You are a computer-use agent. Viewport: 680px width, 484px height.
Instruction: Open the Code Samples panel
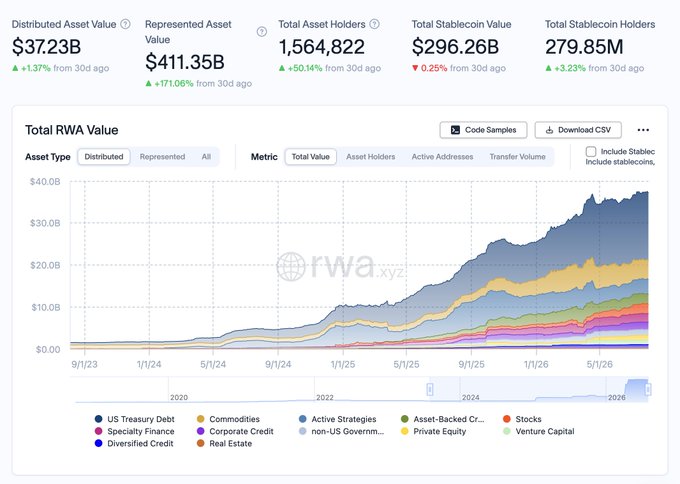(x=483, y=130)
